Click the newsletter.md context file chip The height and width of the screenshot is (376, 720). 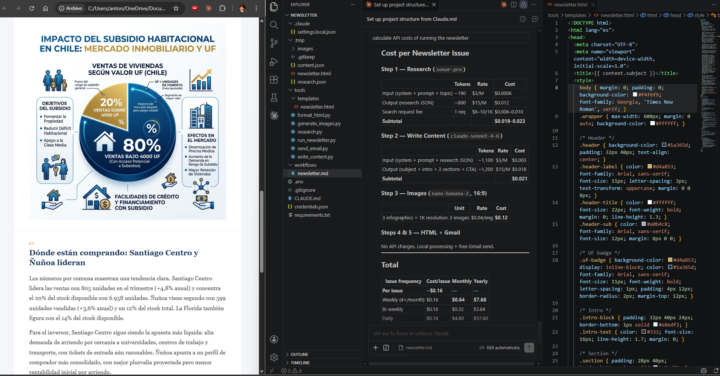[x=416, y=348]
